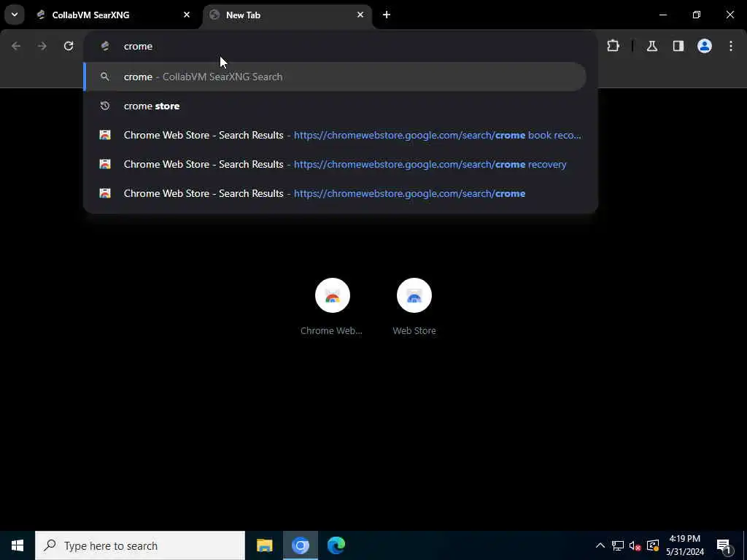The width and height of the screenshot is (747, 560).
Task: Open the Extensions puzzle icon
Action: click(x=613, y=46)
